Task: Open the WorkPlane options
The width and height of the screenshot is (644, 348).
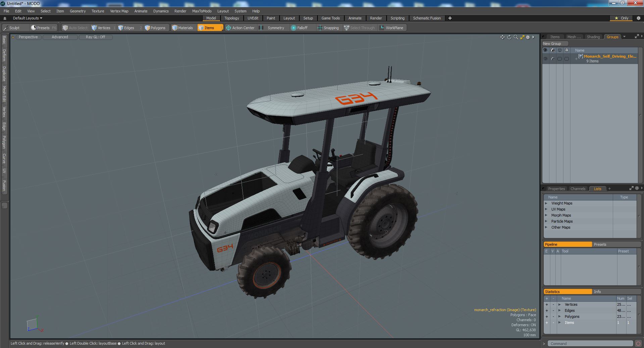Action: click(392, 28)
